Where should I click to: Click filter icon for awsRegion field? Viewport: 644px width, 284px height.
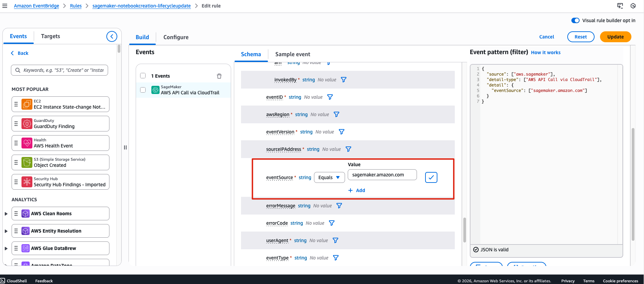pos(336,114)
